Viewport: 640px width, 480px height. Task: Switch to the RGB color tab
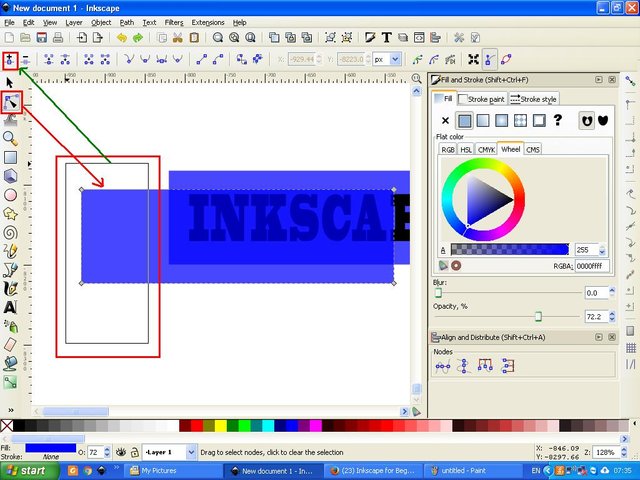[x=448, y=150]
